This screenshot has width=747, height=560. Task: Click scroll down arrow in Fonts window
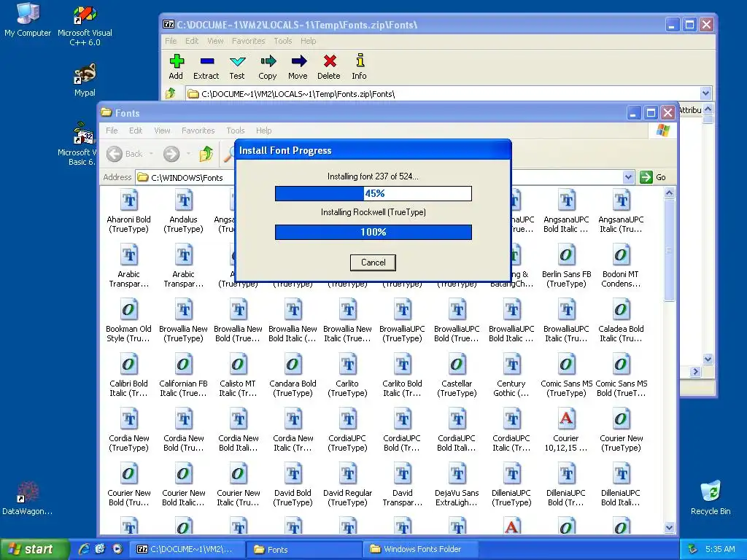point(670,528)
